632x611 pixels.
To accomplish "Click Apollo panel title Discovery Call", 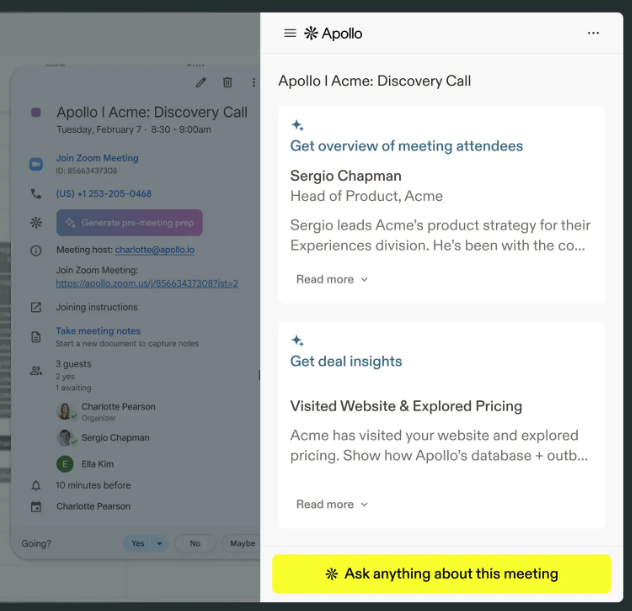I will click(374, 81).
